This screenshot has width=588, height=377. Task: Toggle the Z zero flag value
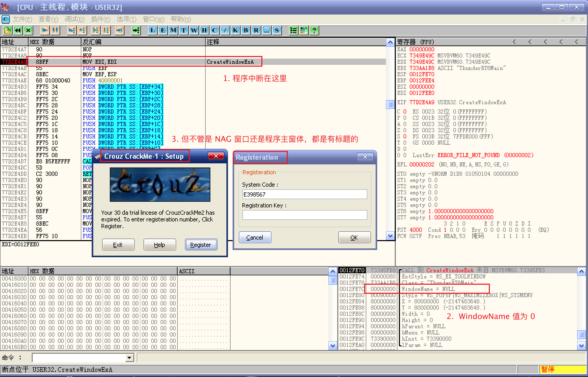click(x=405, y=130)
